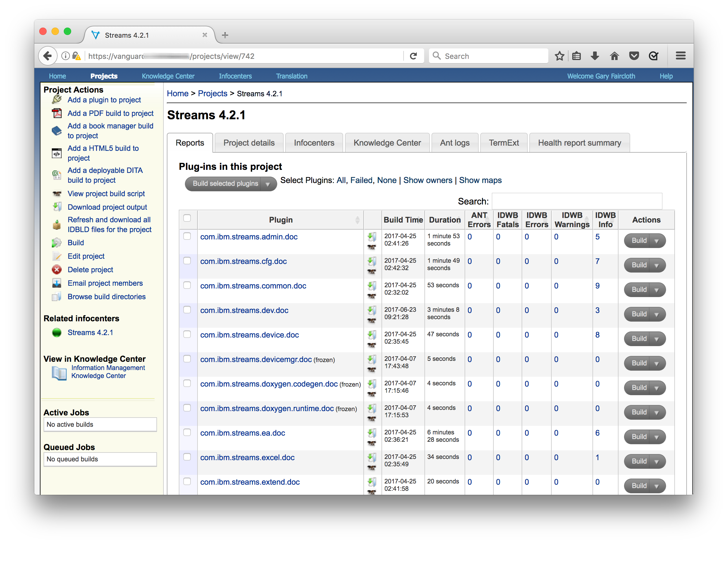Expand Build dropdown arrow for cfg.doc

(657, 265)
